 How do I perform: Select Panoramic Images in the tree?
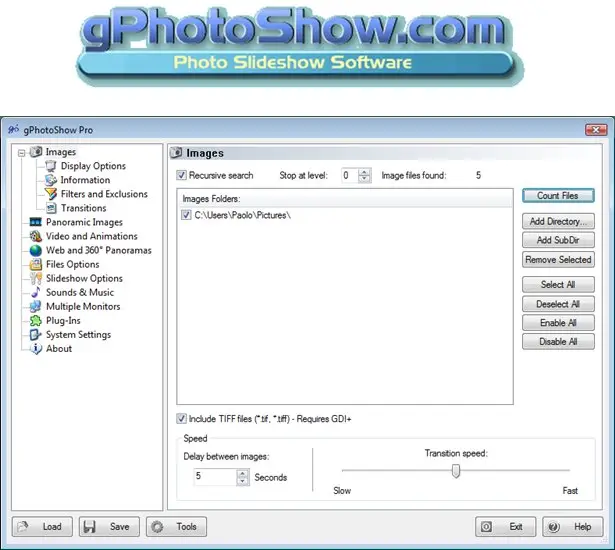[84, 222]
